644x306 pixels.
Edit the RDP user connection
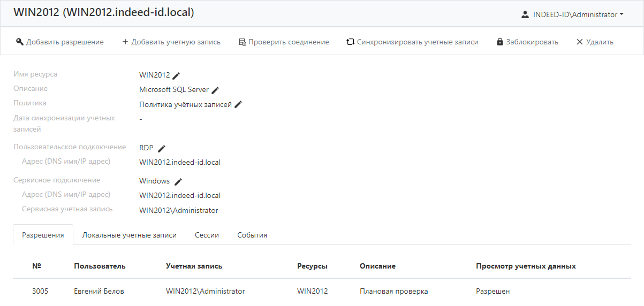point(162,148)
